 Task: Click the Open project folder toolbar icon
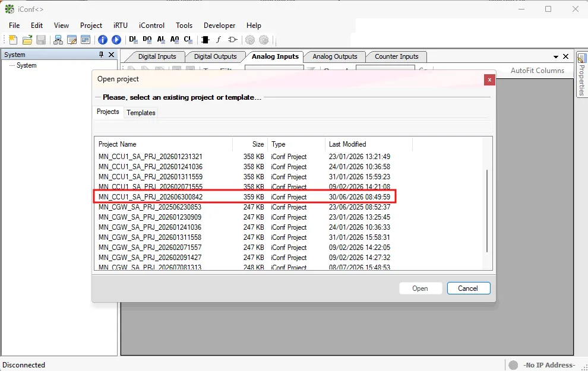27,40
